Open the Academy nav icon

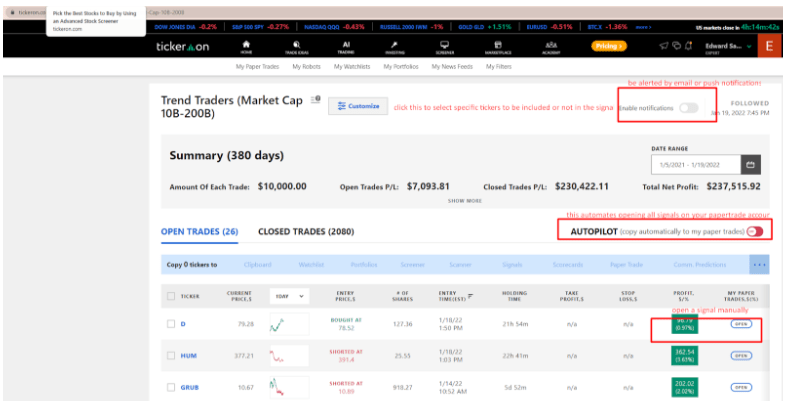tap(551, 47)
